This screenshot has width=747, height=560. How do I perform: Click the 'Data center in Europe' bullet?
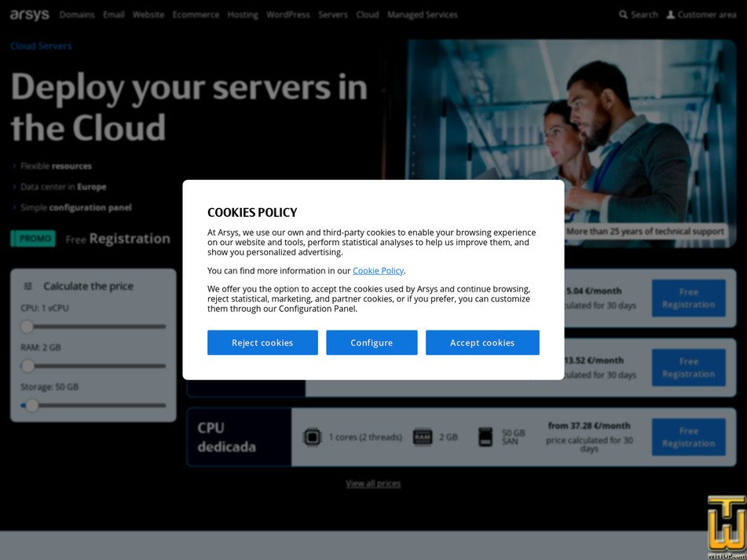pyautogui.click(x=64, y=187)
